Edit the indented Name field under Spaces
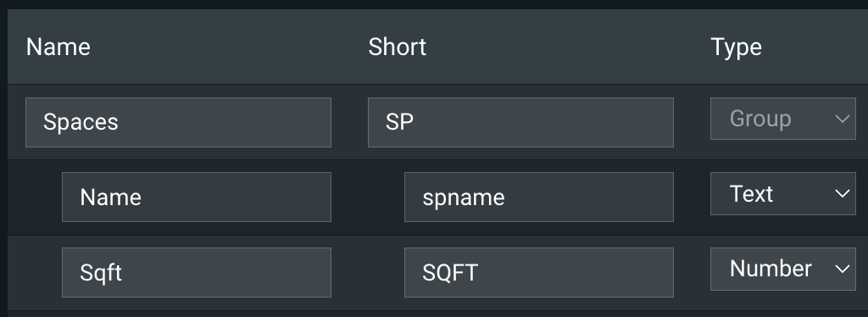868x317 pixels. coord(197,197)
